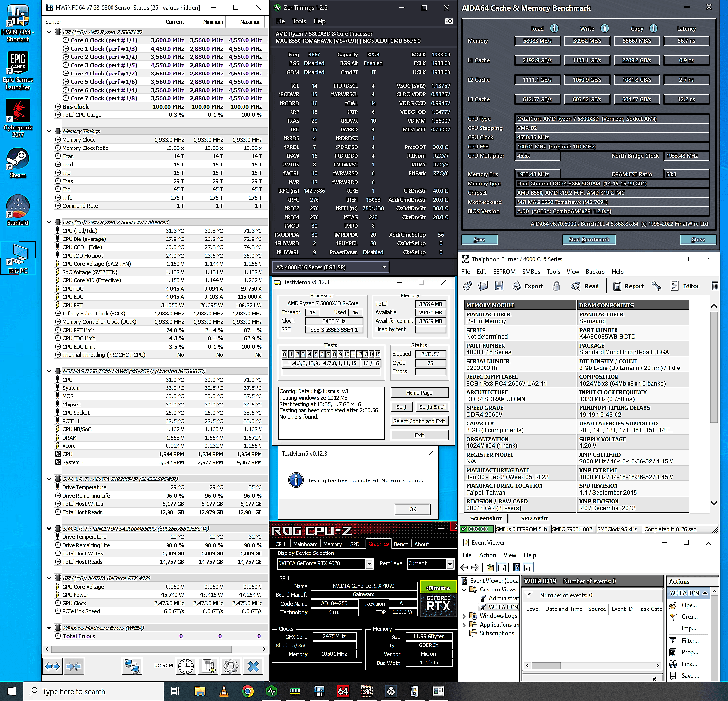Click the Windows Start button

pos(12,691)
